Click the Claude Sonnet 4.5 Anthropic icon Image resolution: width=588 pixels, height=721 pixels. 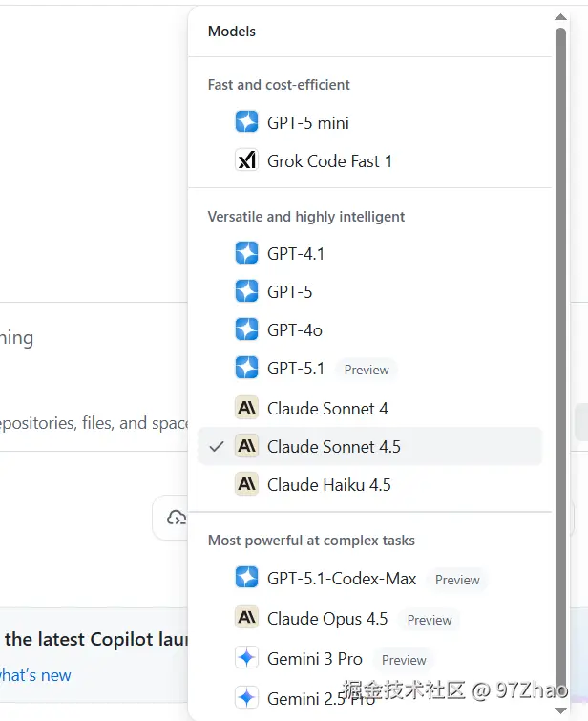[246, 446]
